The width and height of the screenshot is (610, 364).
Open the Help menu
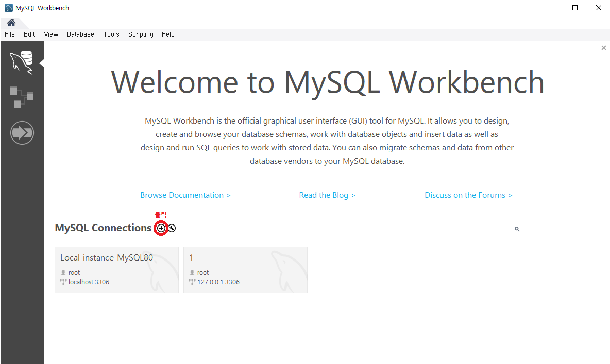[168, 34]
